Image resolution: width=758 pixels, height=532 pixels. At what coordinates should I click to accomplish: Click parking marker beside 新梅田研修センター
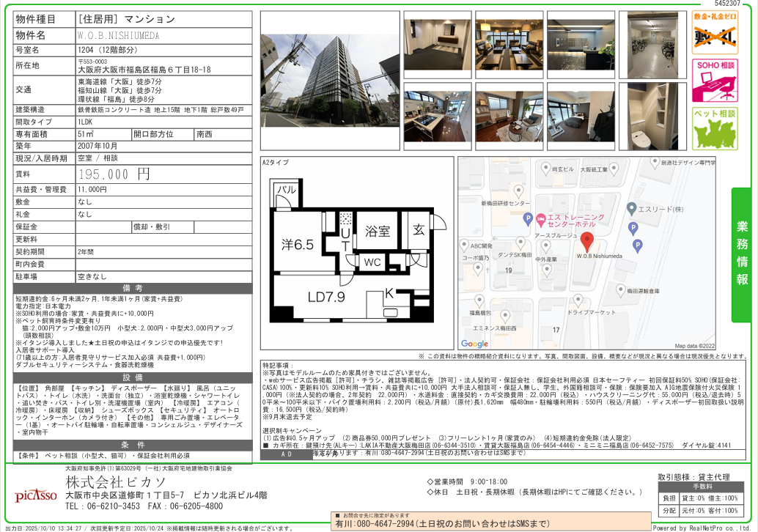(527, 219)
